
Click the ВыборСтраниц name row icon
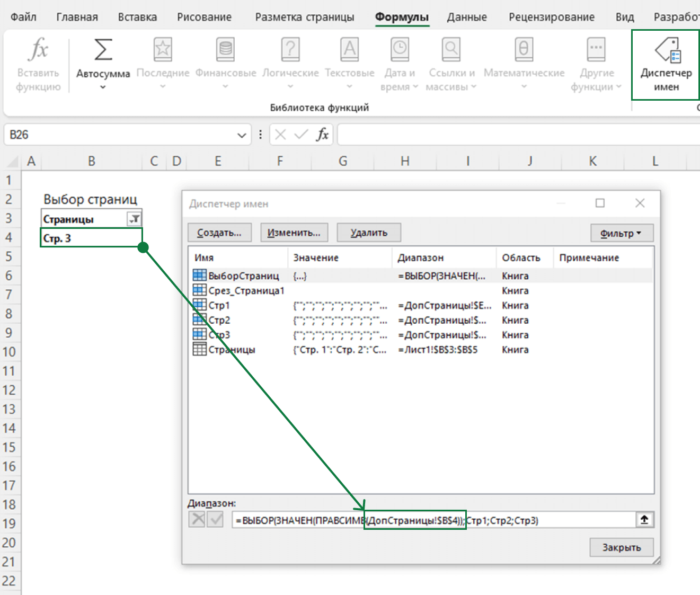coord(199,276)
